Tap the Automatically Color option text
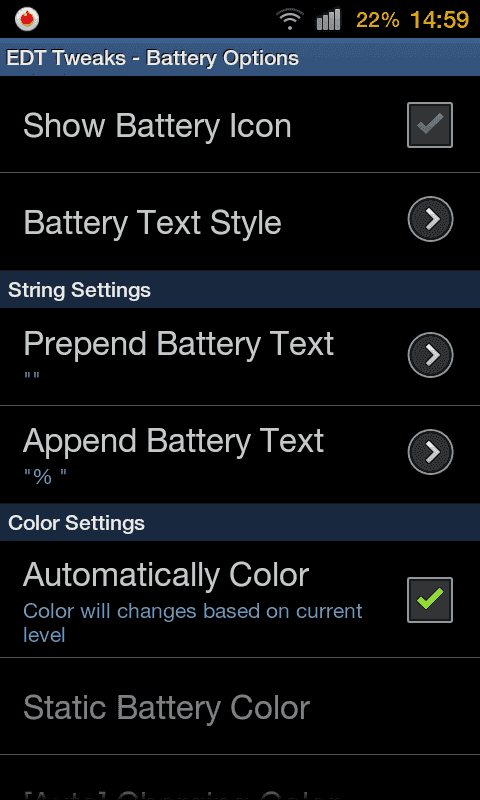Screen dimensions: 480x800 [166, 576]
